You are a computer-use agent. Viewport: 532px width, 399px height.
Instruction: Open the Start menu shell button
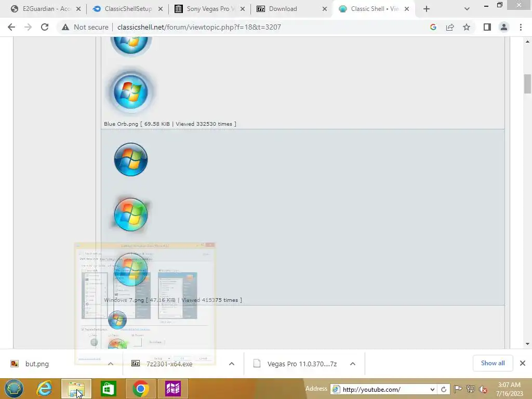coord(14,389)
